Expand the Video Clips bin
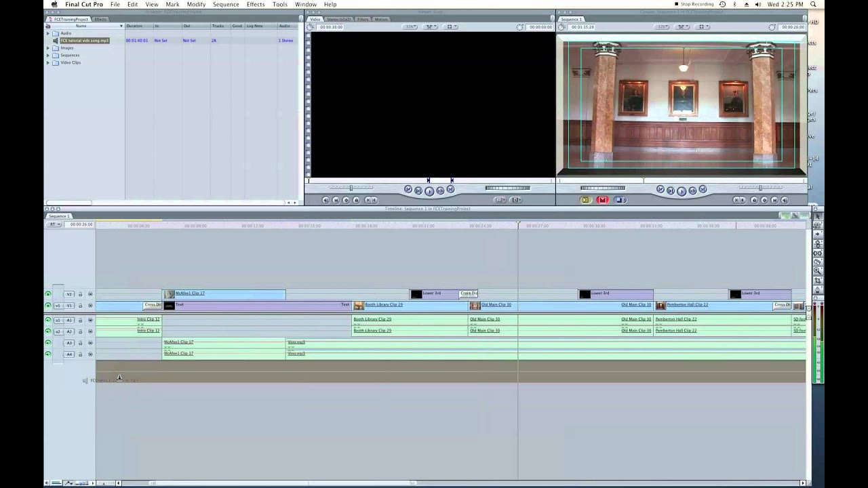This screenshot has width=868, height=488. [x=48, y=62]
